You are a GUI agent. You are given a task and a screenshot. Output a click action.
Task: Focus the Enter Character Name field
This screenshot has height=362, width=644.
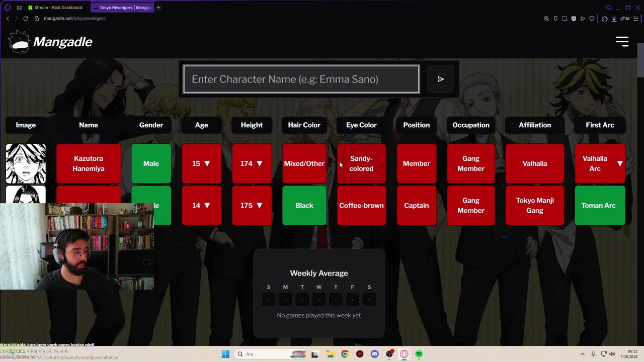(301, 79)
